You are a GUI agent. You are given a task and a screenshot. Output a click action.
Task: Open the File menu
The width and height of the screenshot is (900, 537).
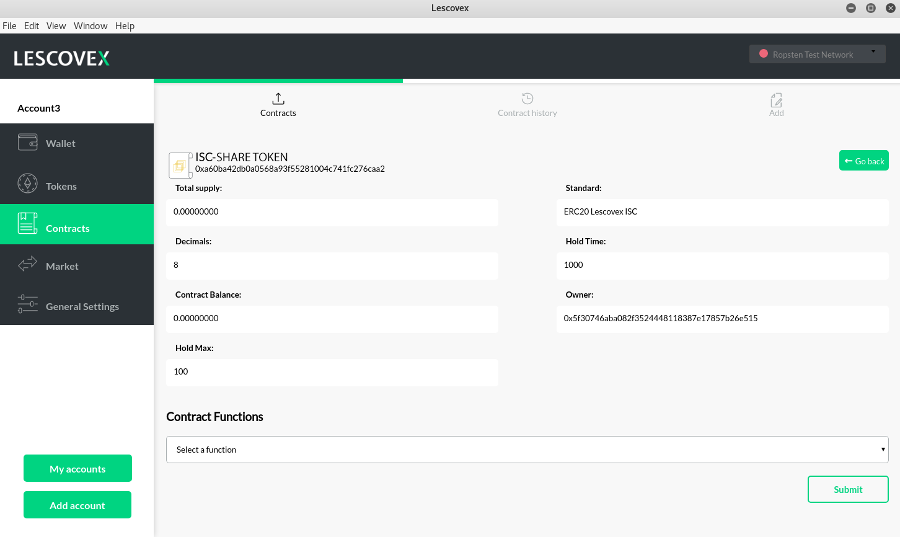(9, 26)
